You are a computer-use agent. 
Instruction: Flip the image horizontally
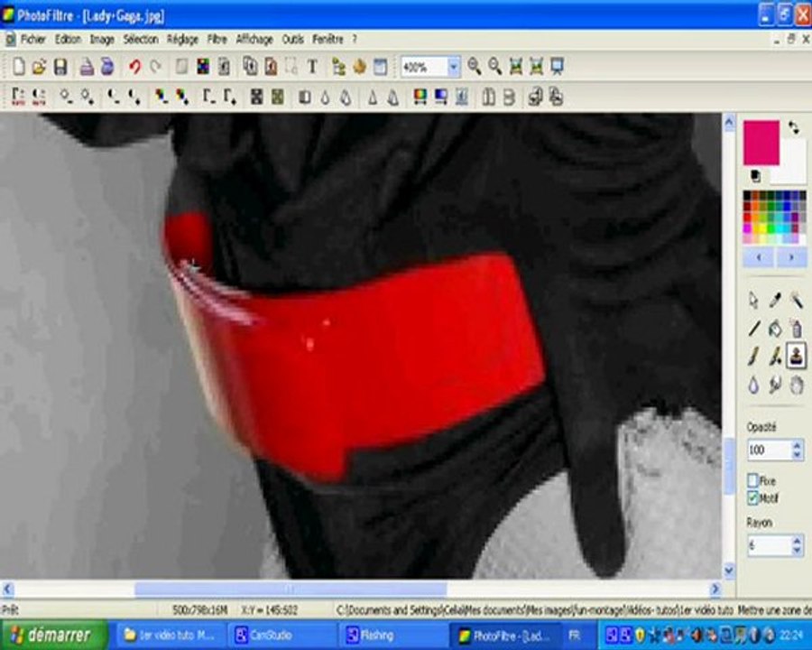tap(488, 97)
